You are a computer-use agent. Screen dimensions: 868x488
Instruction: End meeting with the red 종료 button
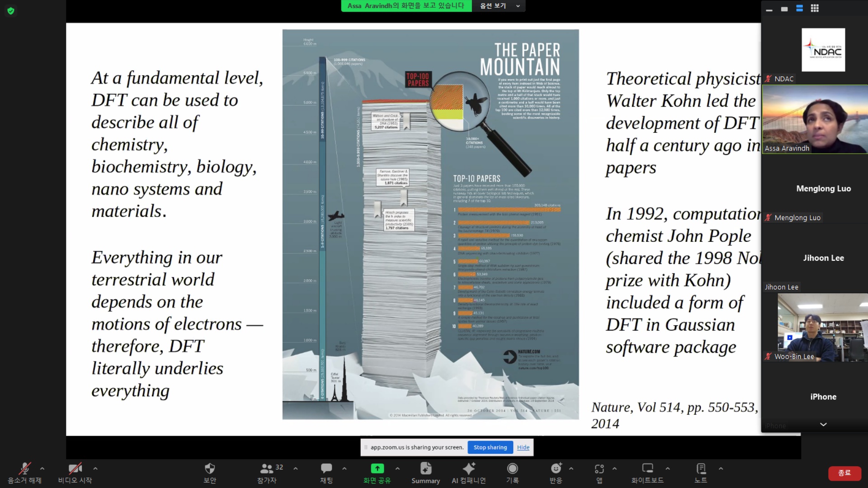click(844, 473)
